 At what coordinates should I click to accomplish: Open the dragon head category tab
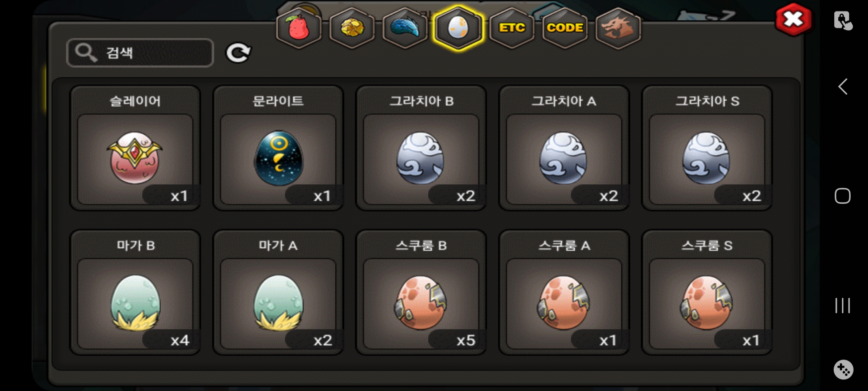[618, 28]
